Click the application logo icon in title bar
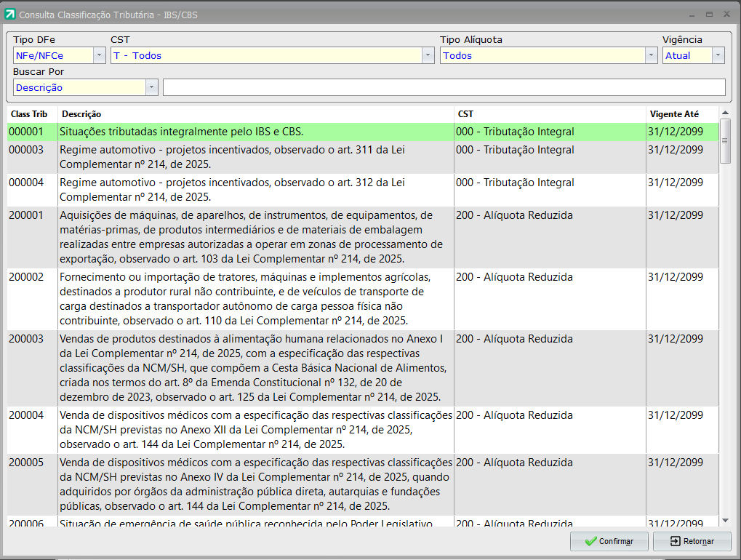The height and width of the screenshot is (560, 741). pos(10,15)
